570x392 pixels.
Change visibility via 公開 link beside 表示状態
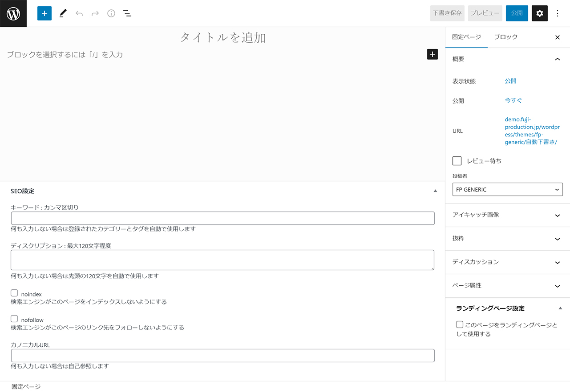(510, 81)
